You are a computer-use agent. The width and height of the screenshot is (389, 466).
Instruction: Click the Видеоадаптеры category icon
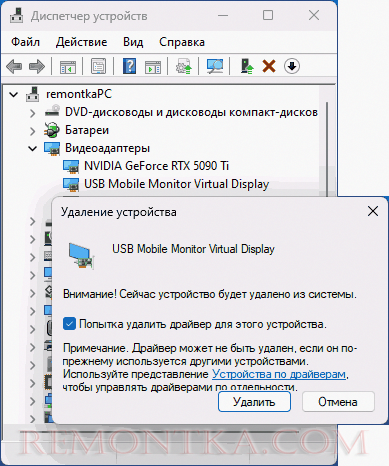point(52,148)
